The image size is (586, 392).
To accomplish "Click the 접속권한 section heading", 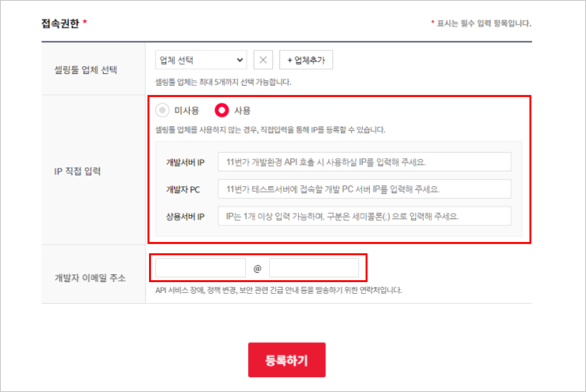I will click(60, 23).
